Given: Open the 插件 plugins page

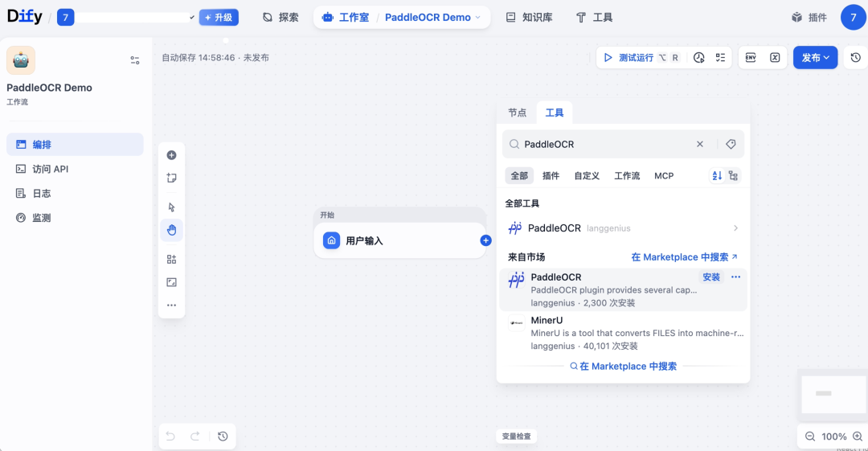Looking at the screenshot, I should pos(809,17).
